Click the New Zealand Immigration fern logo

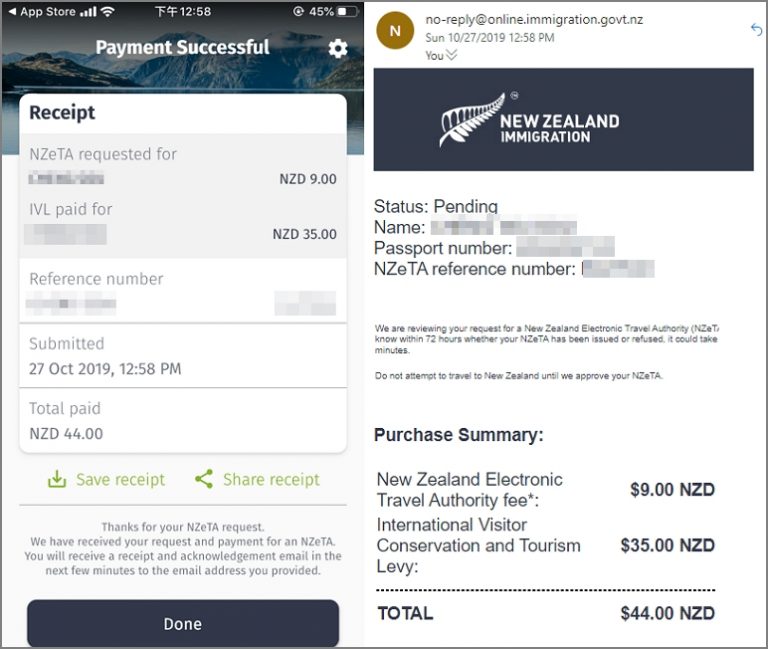[468, 119]
